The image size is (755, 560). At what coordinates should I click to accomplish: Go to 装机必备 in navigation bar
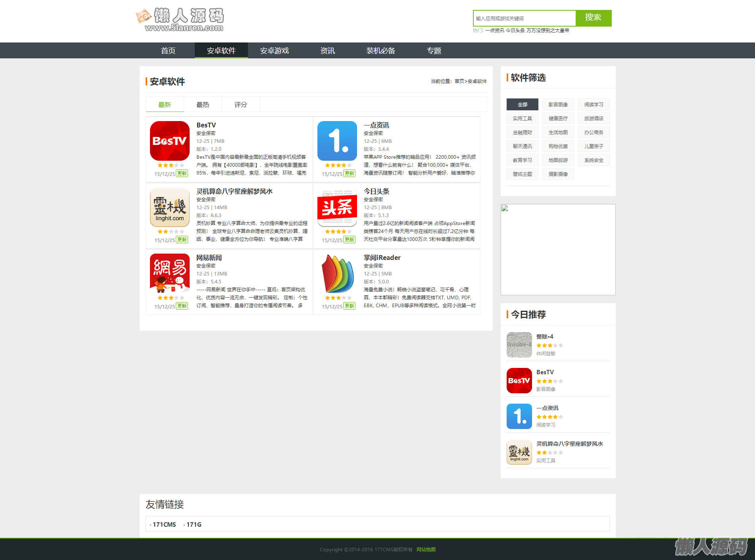pos(380,50)
